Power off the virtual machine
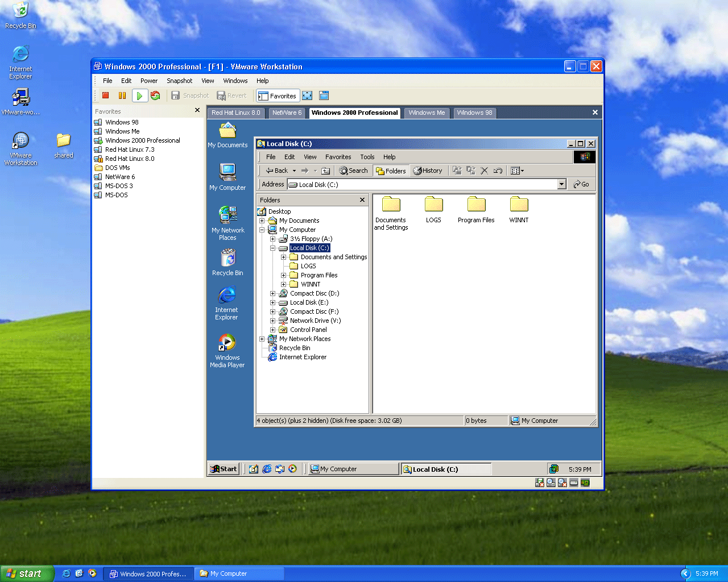 (105, 95)
